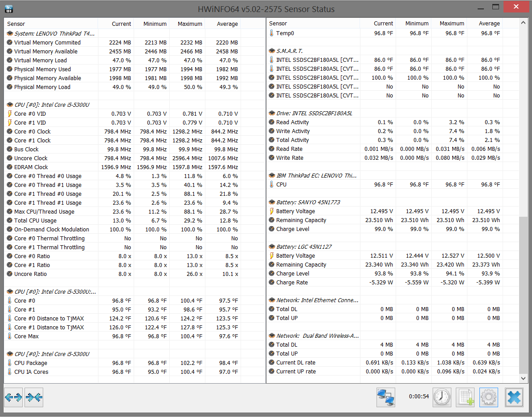Viewport: 532px width, 417px height.
Task: Minimize the HWiNFO64 Sensor Status window
Action: click(x=480, y=8)
